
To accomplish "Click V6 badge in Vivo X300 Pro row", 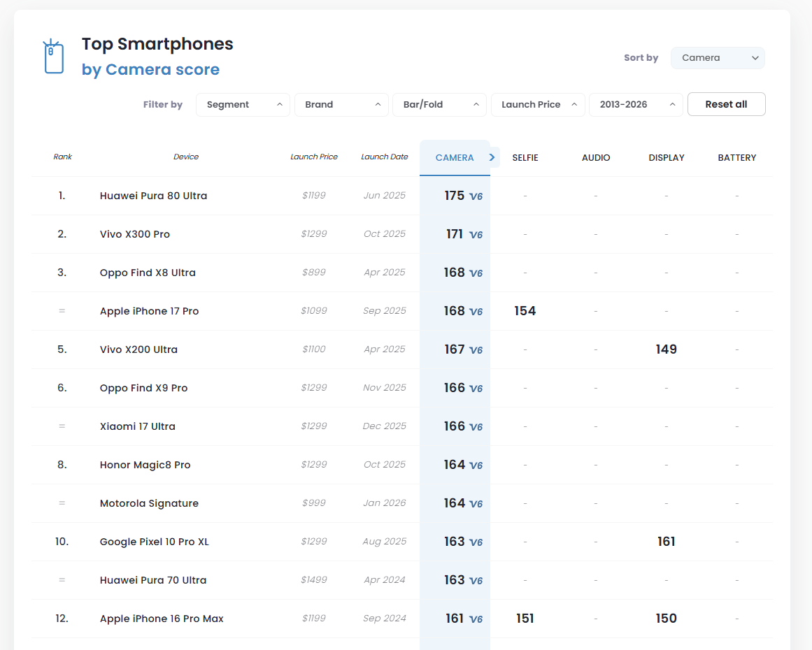I will 476,235.
